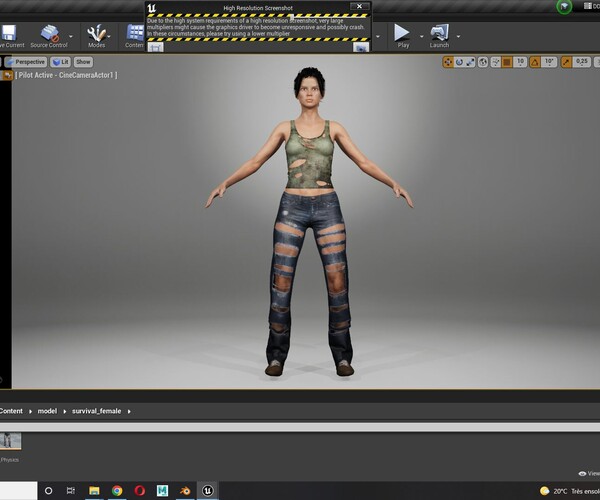Click the camera pilot eject icon
The height and width of the screenshot is (500, 600).
[x=7, y=75]
